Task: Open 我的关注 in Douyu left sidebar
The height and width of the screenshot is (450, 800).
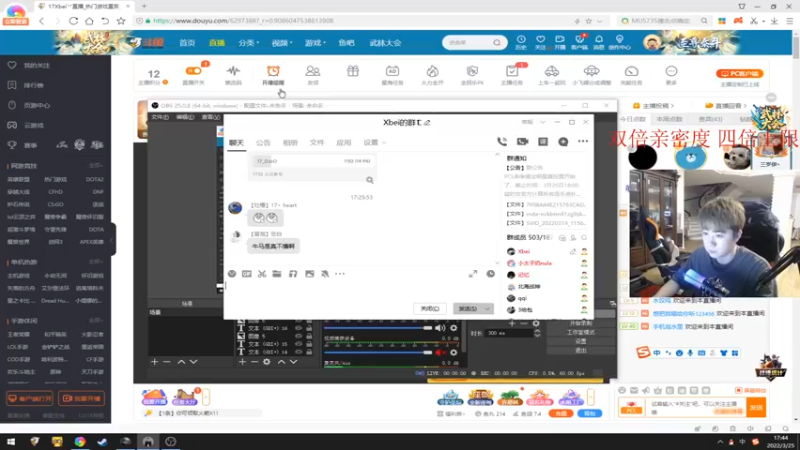Action: tap(36, 65)
